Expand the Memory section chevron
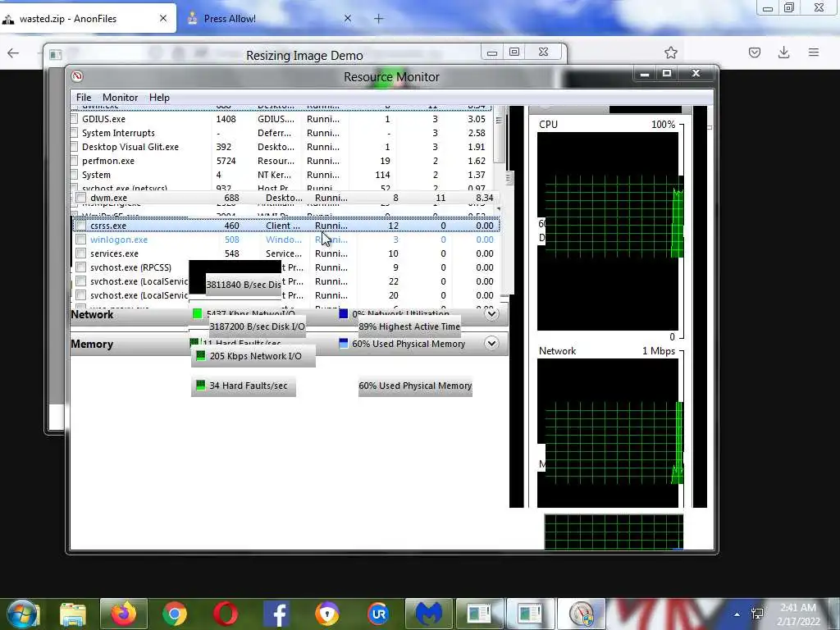This screenshot has width=840, height=630. (x=491, y=344)
